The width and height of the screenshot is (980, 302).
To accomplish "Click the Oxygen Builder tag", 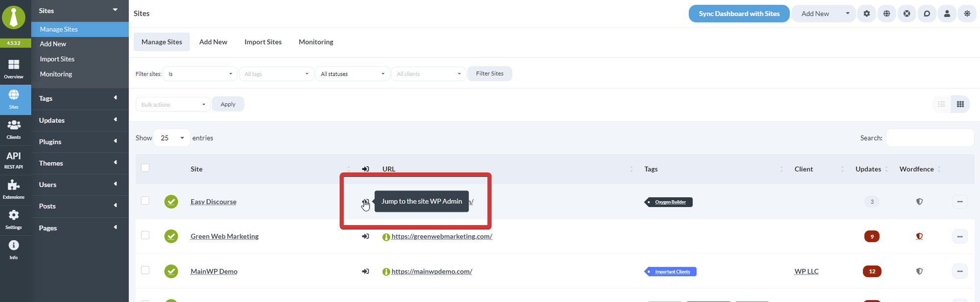I will click(668, 202).
